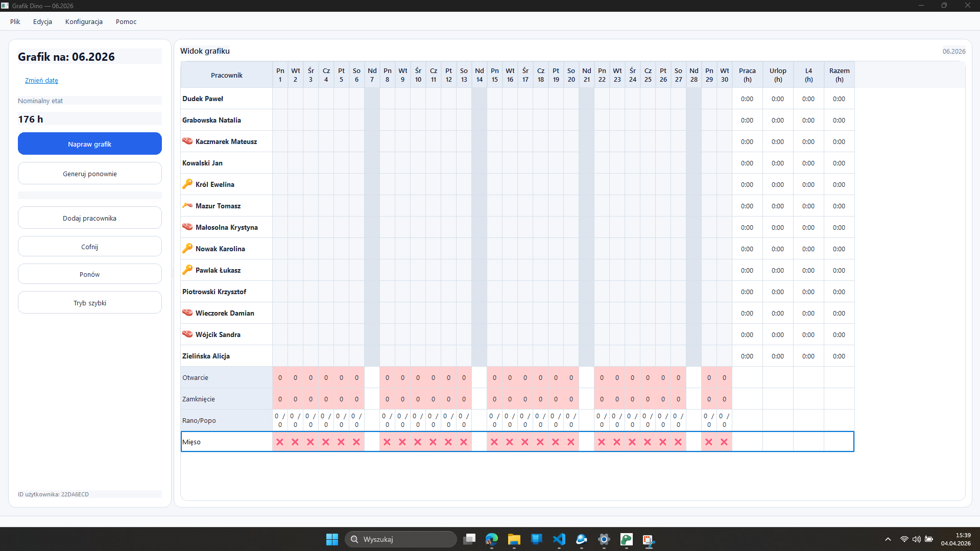980x551 pixels.
Task: Click the key icon beside Pawlak Łukasz
Action: click(x=187, y=270)
